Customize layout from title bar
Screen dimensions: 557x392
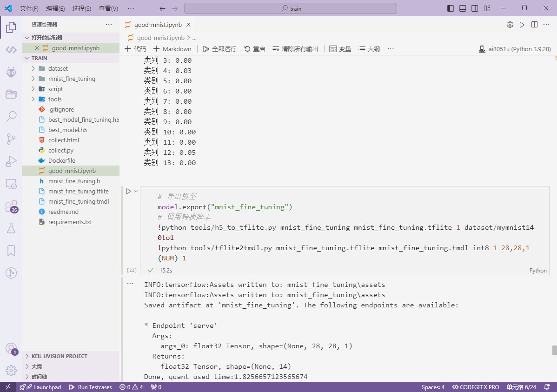487,8
